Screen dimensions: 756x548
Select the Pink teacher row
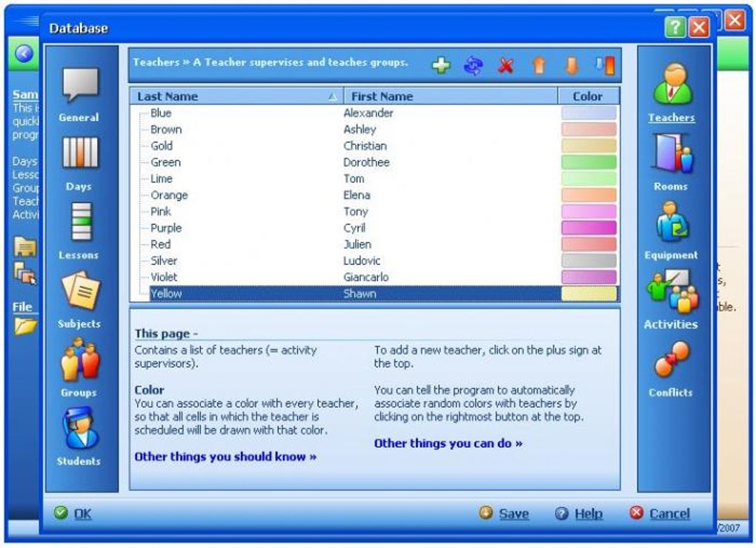point(374,211)
